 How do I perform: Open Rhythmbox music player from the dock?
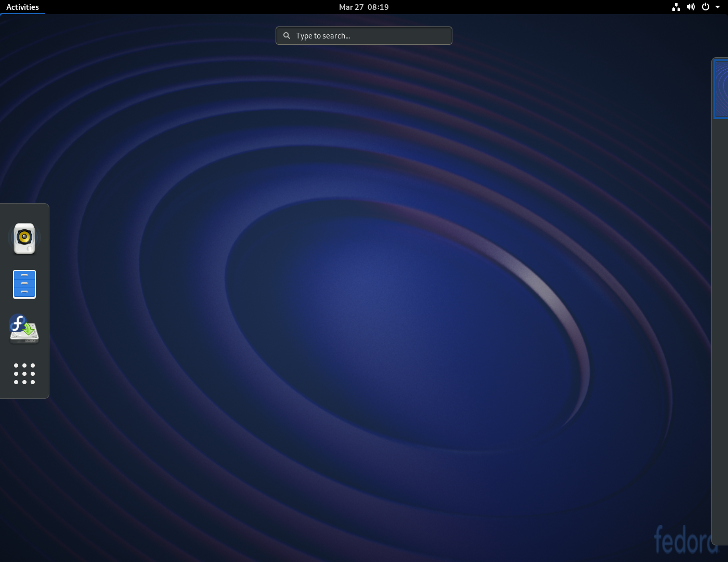pyautogui.click(x=24, y=239)
